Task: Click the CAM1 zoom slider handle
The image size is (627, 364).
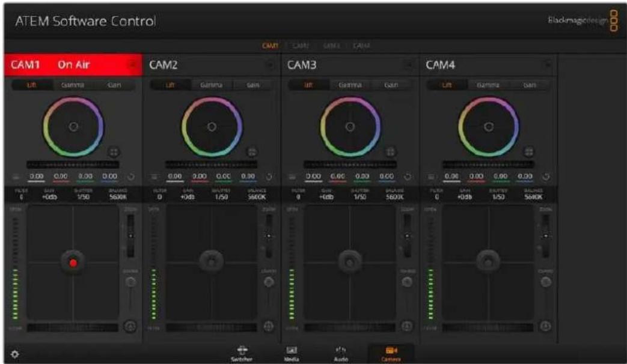Action: tap(131, 235)
